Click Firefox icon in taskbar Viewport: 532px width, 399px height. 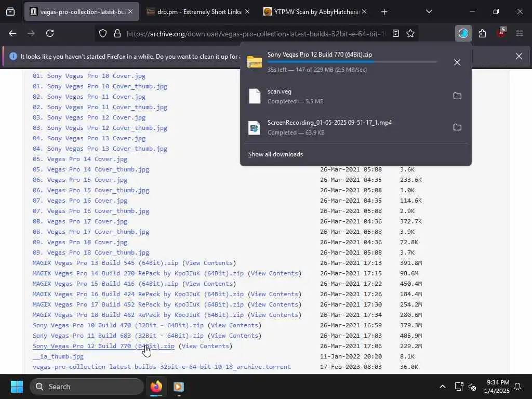pyautogui.click(x=156, y=387)
